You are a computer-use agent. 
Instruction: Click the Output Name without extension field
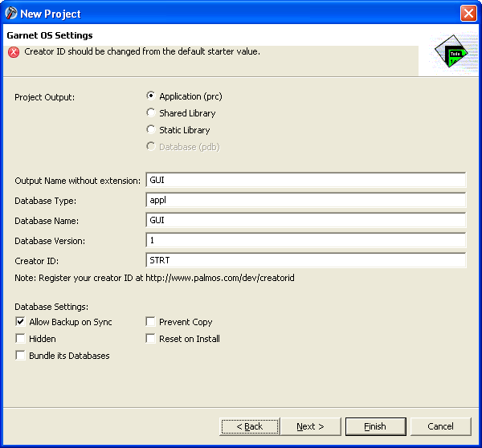[306, 180]
